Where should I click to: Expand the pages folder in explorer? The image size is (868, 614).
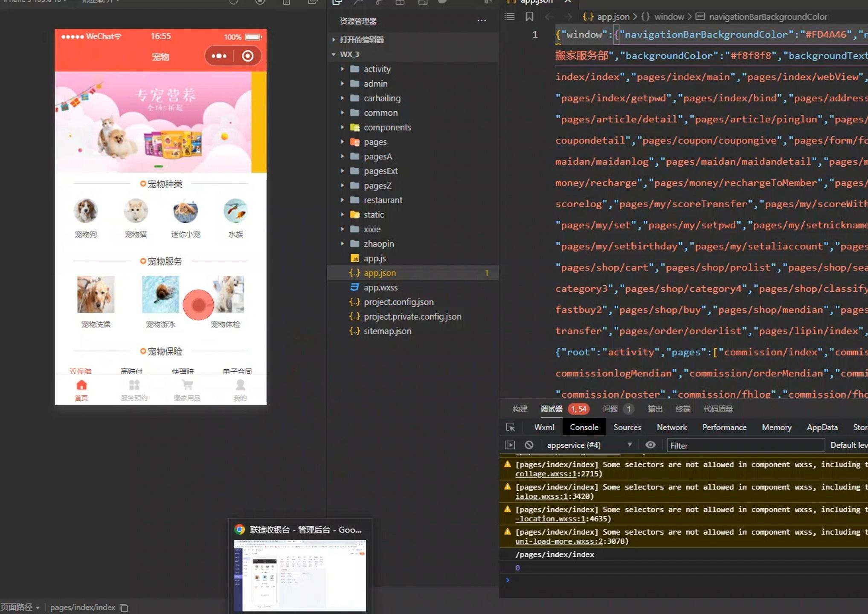[375, 142]
